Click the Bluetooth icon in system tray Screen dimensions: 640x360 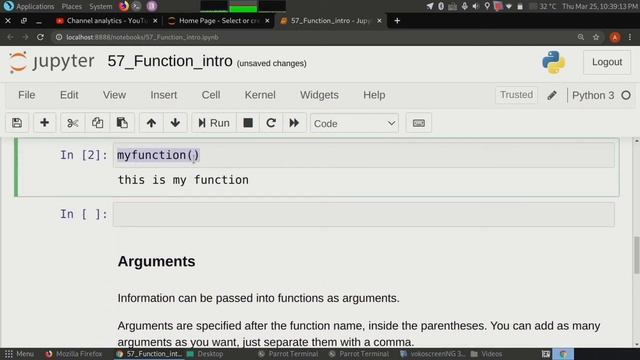441,6
